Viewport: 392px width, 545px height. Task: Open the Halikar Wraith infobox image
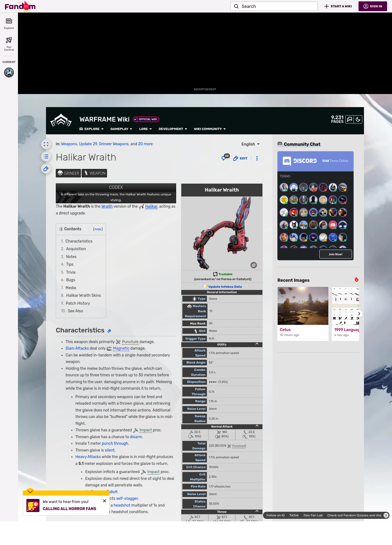[222, 233]
